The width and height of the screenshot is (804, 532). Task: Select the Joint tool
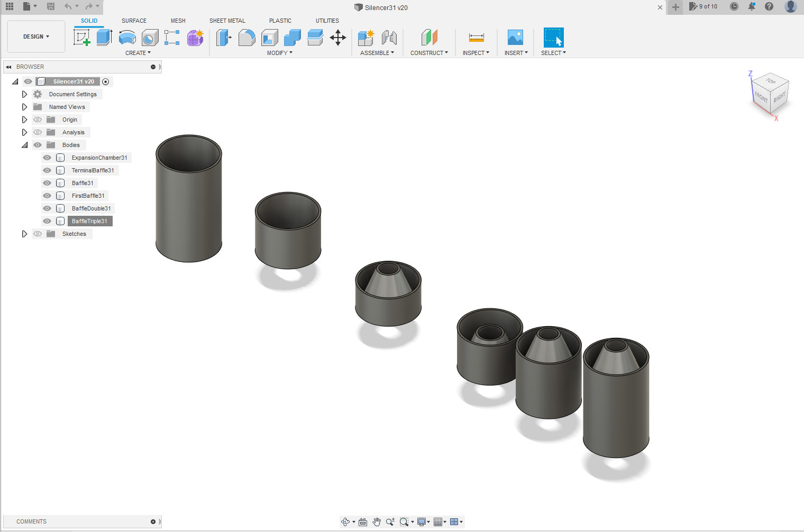(389, 38)
